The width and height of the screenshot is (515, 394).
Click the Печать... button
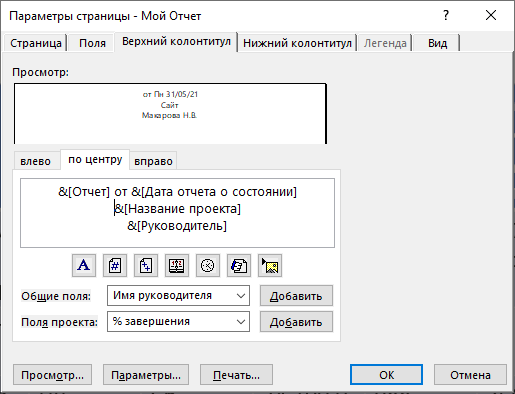click(x=236, y=375)
